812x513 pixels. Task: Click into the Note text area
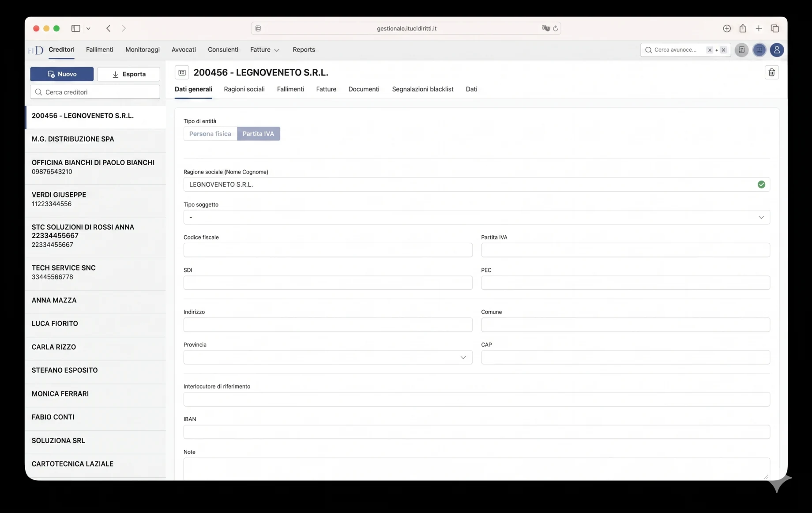click(477, 469)
